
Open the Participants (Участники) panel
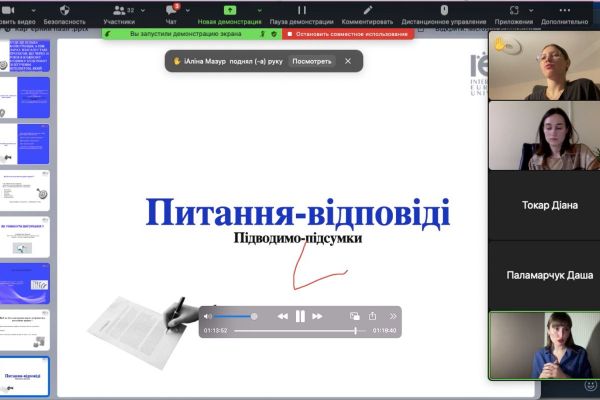pyautogui.click(x=119, y=8)
